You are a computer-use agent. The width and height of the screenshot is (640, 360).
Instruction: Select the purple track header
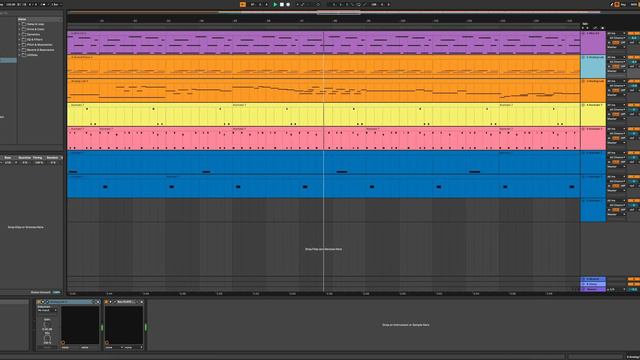[593, 42]
